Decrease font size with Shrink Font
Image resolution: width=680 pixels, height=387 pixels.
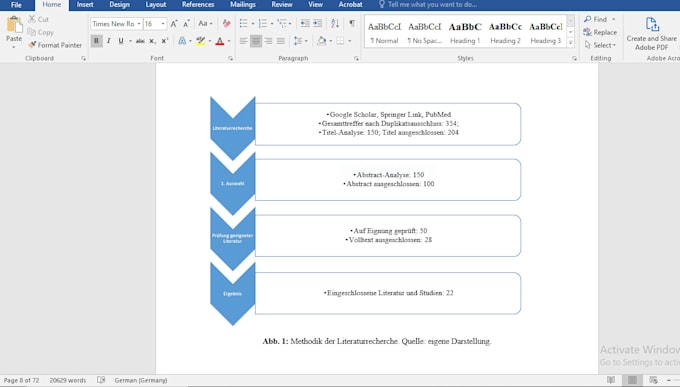pyautogui.click(x=186, y=23)
